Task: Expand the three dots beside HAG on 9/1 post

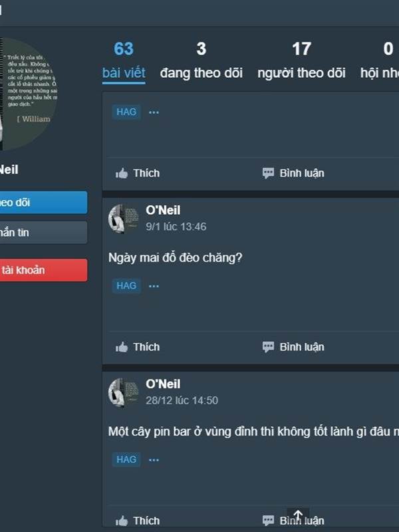Action: click(x=154, y=286)
